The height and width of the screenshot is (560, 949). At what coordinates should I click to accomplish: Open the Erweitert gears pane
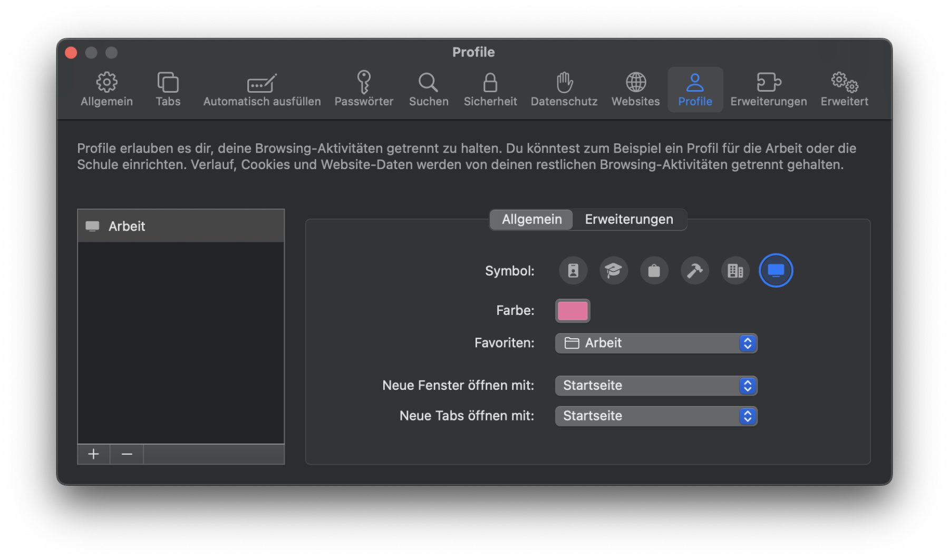tap(844, 90)
